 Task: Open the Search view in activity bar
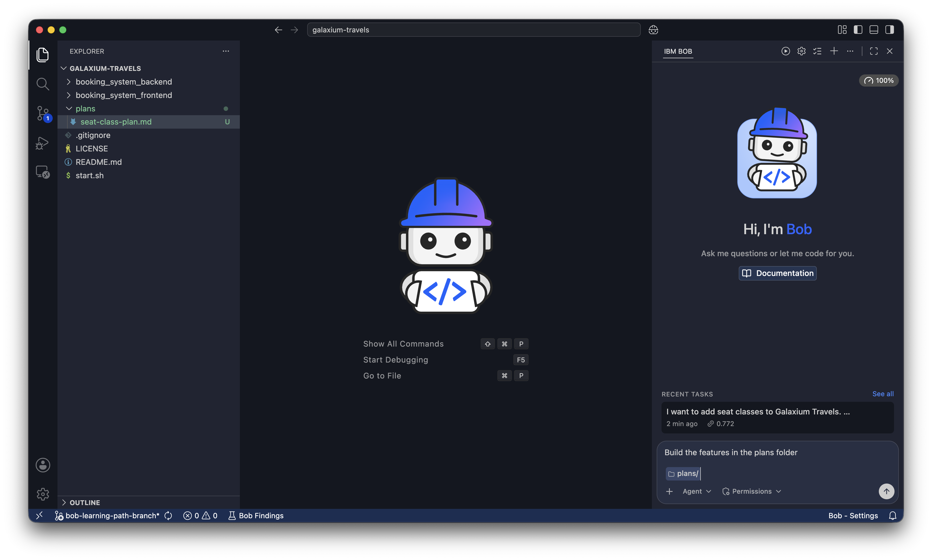tap(43, 84)
